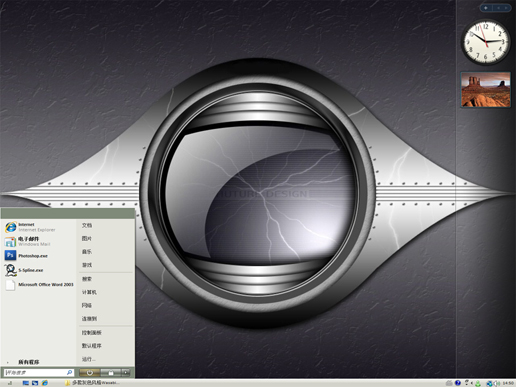Click the green messenger tray icon
This screenshot has width=516, height=387.
click(478, 383)
